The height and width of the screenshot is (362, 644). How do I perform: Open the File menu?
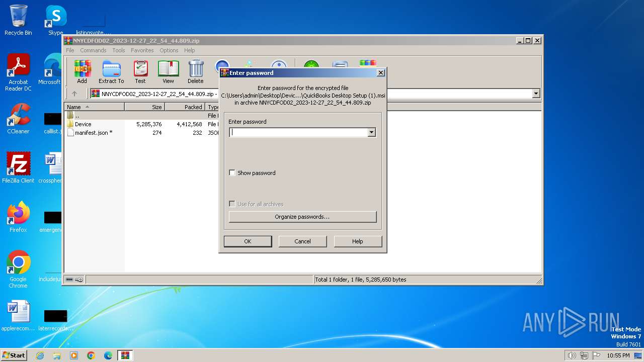click(x=70, y=50)
